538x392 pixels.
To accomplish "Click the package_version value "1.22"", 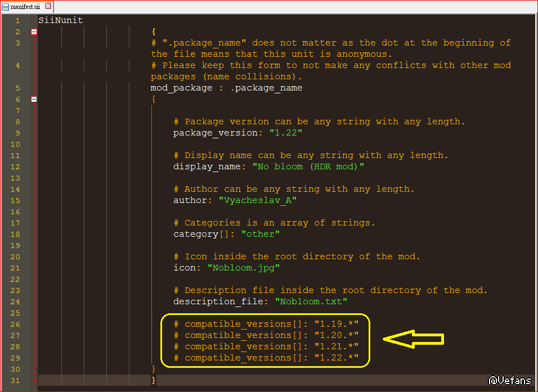I will (286, 133).
